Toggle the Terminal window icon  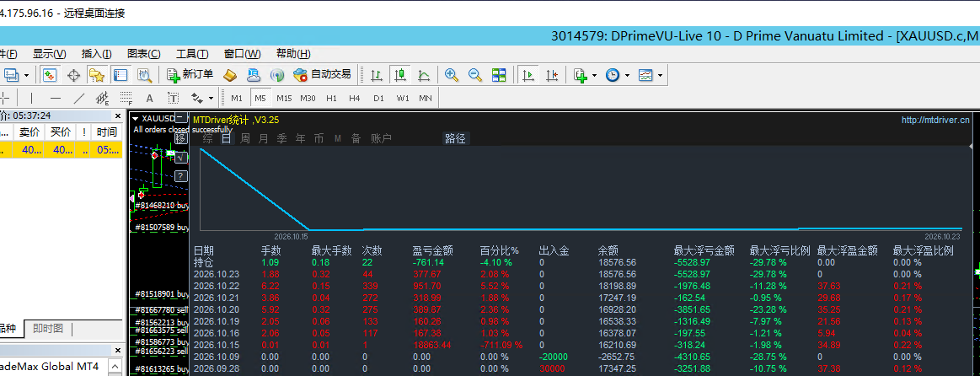(x=120, y=75)
